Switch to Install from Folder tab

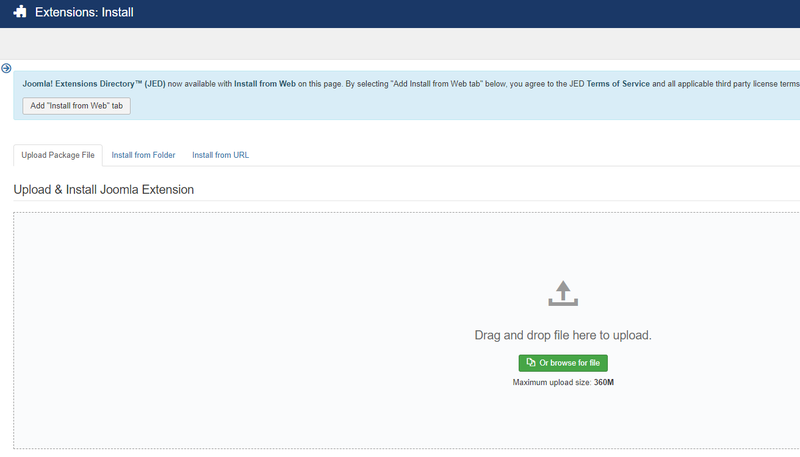[143, 155]
